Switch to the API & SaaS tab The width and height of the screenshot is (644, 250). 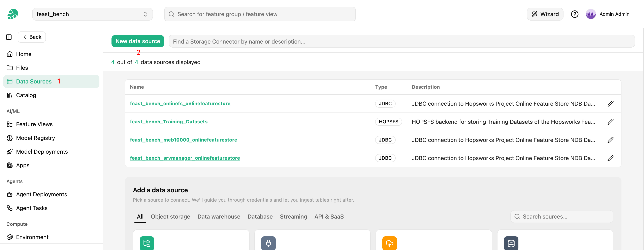(x=329, y=217)
